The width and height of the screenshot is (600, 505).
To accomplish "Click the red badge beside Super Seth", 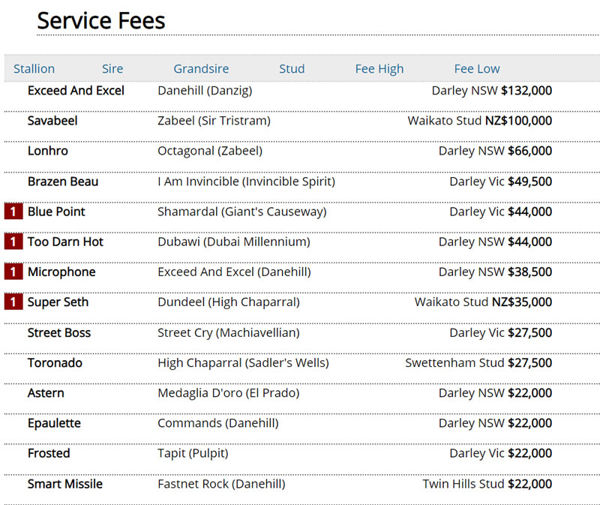I will 13,302.
